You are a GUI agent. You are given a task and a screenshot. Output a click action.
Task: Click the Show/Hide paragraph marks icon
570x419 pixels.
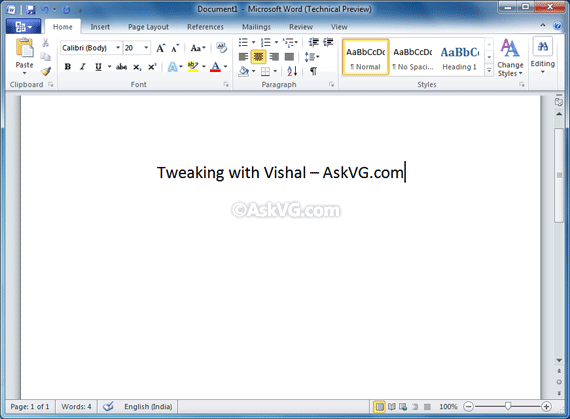313,71
